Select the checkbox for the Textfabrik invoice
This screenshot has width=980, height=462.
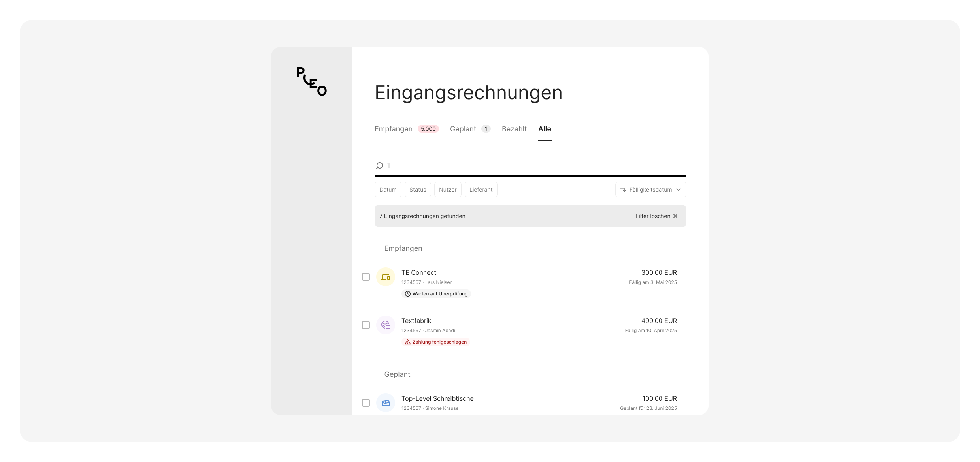point(366,325)
